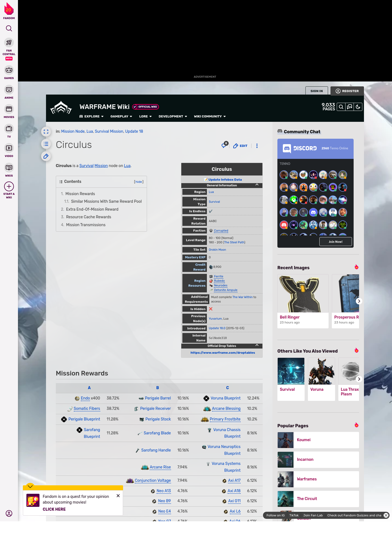
Task: Open Update Infobox Data link
Action: [x=225, y=180]
